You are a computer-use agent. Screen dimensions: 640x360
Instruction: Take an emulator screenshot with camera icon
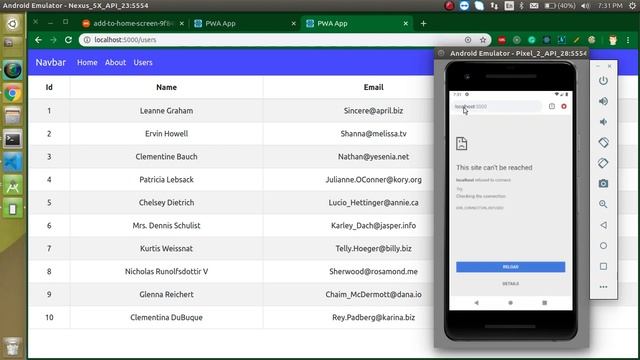pyautogui.click(x=603, y=184)
